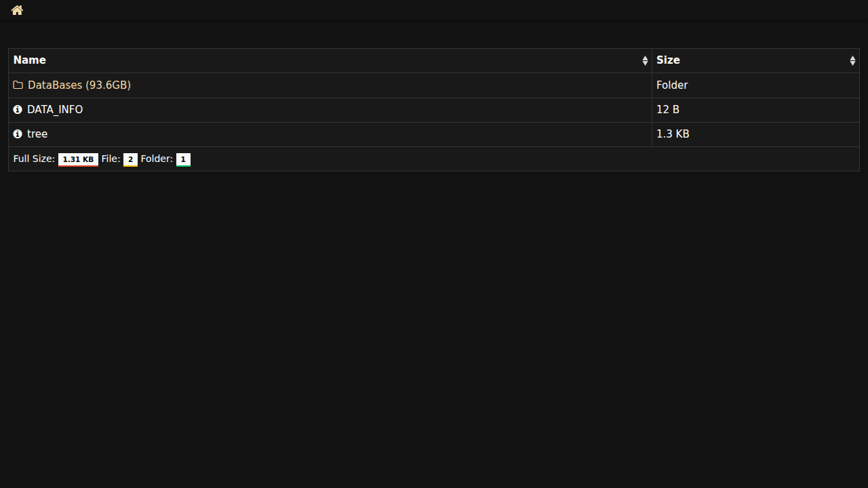The width and height of the screenshot is (868, 488).
Task: Click the File count badge showing 2
Action: click(130, 159)
